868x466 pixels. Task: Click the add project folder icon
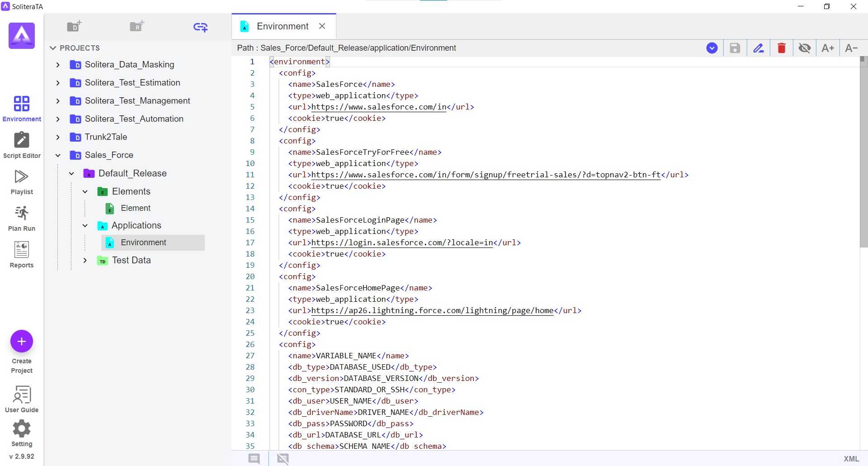coord(74,26)
